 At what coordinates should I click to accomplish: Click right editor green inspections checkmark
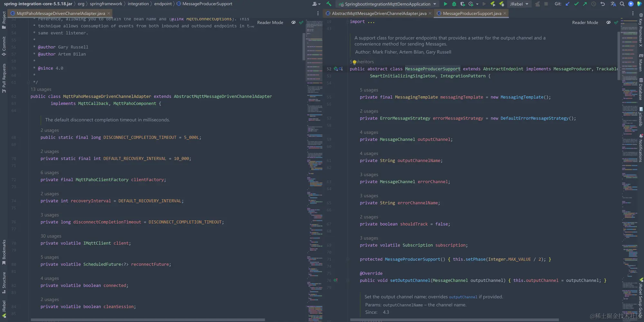coord(616,23)
